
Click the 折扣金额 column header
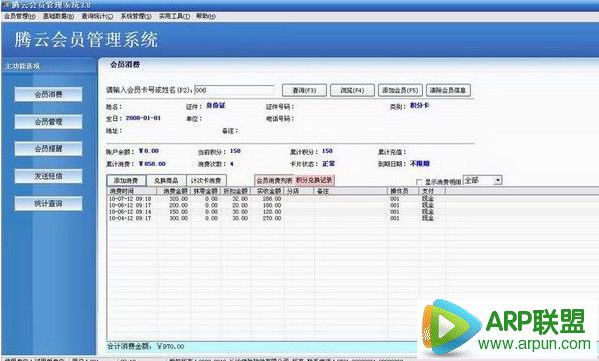(x=236, y=191)
